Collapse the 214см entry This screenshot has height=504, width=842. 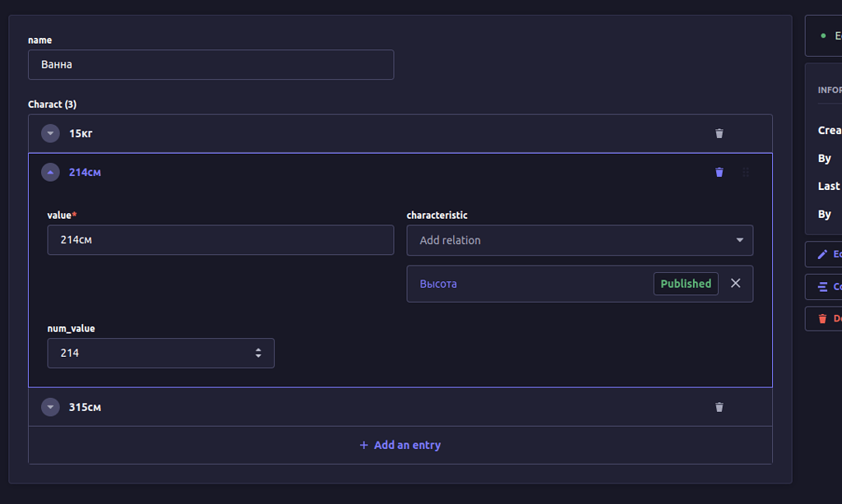(50, 172)
